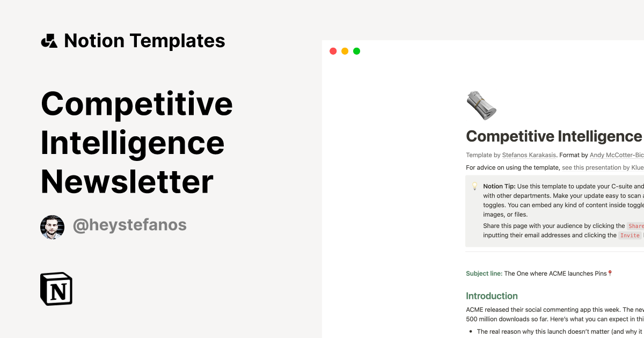Image resolution: width=644 pixels, height=338 pixels.
Task: Open the Stefanos Karakasis author link
Action: click(529, 155)
